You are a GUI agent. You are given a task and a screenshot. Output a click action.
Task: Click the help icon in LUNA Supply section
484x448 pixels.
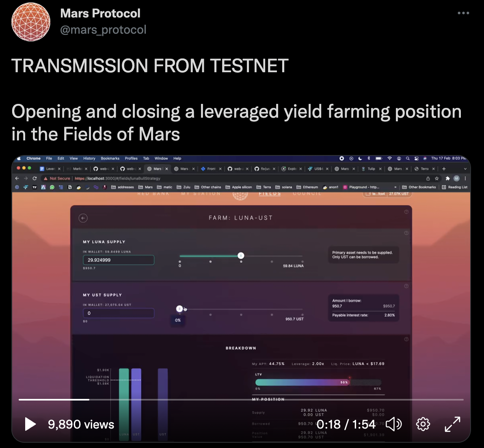(406, 233)
